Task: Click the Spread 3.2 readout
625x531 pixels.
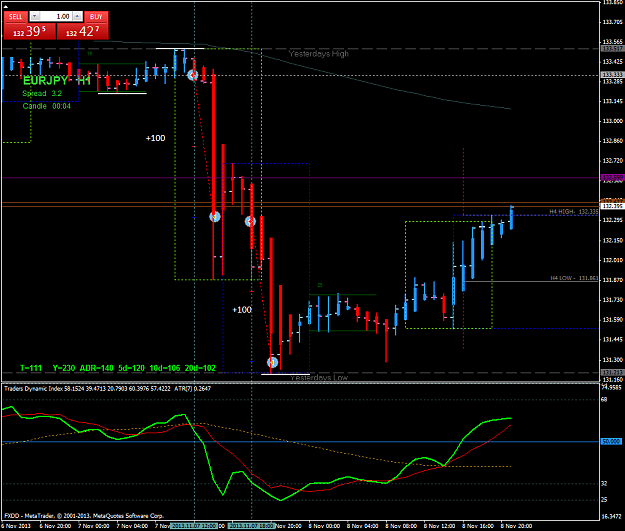Action: 42,93
